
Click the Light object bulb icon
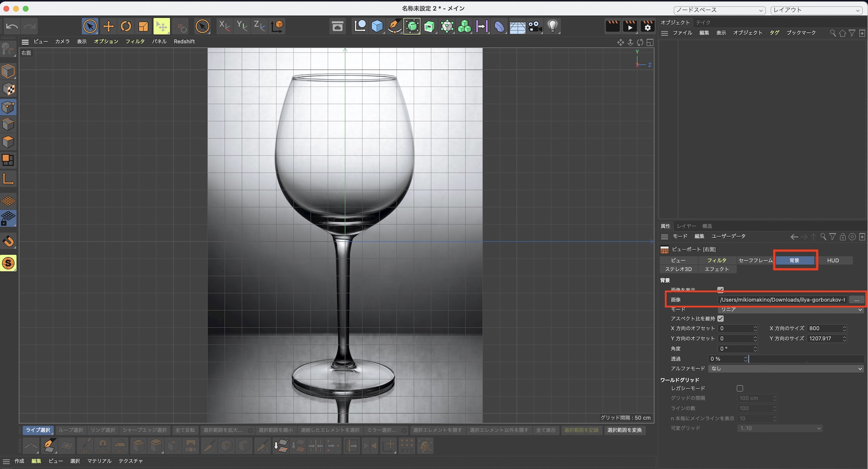[552, 26]
